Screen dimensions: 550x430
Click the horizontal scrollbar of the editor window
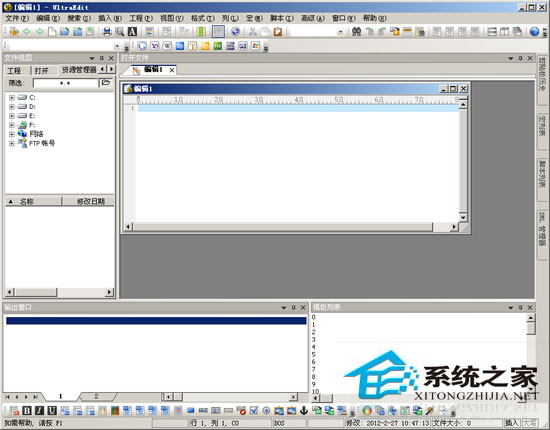(291, 227)
